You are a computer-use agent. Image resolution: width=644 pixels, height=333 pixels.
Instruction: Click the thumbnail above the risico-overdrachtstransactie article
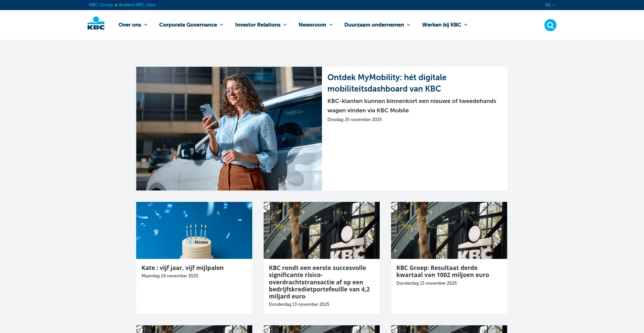click(321, 230)
